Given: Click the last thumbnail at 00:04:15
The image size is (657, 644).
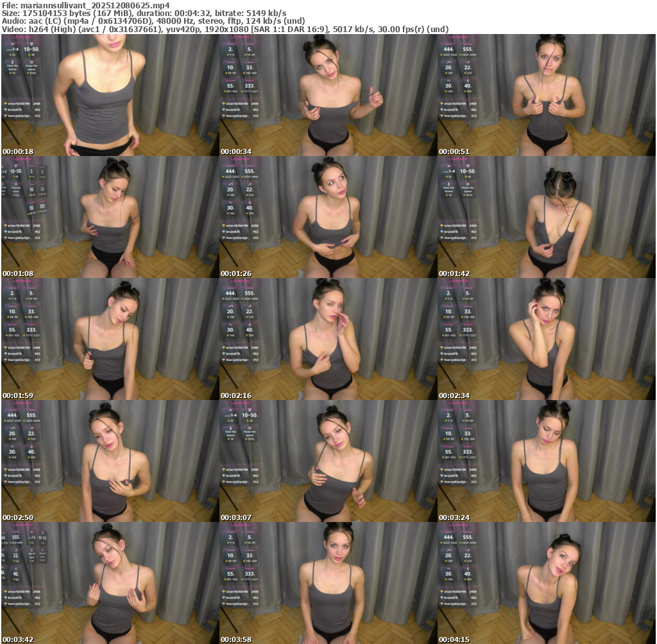Looking at the screenshot, I should tap(546, 583).
